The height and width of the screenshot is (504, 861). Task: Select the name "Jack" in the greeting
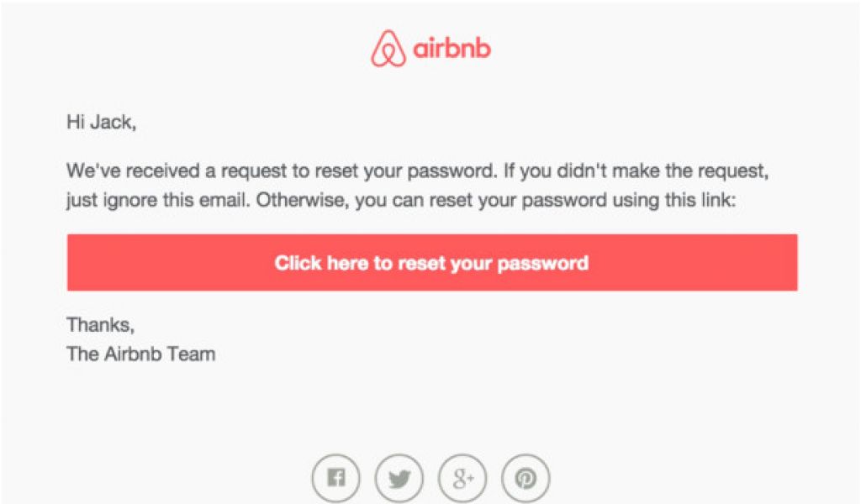[112, 122]
